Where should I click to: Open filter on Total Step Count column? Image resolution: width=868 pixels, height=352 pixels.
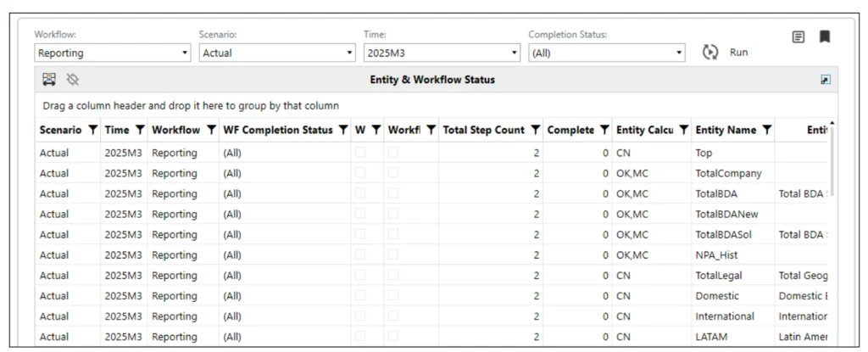(536, 131)
